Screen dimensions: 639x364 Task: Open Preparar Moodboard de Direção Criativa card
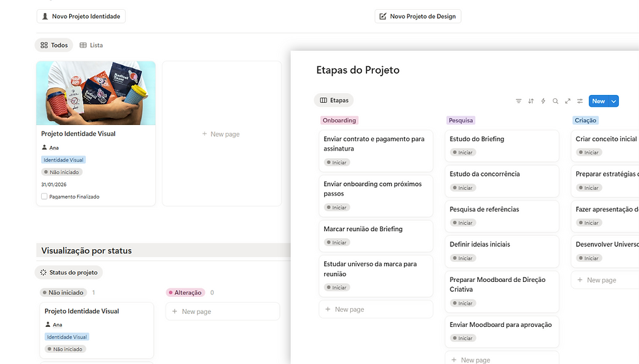tap(501, 292)
